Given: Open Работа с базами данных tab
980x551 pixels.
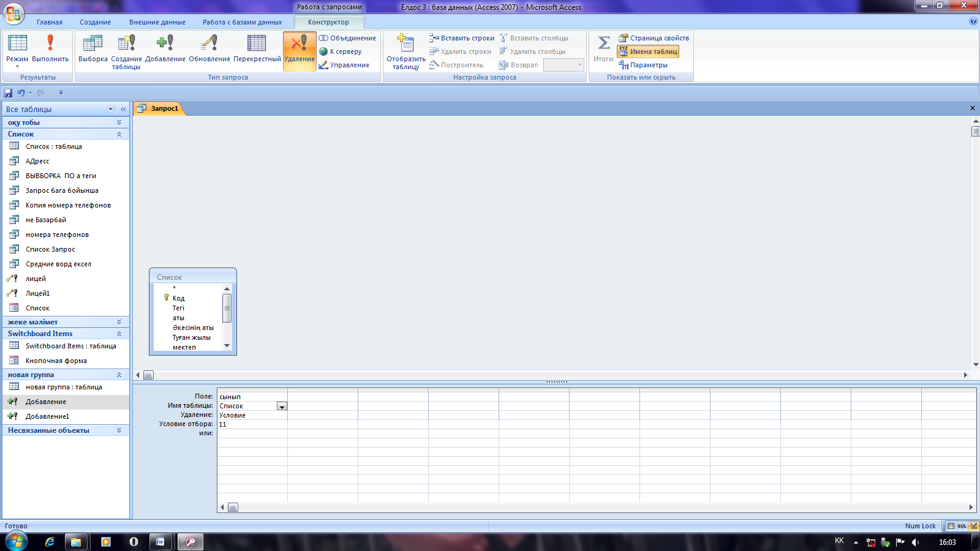Looking at the screenshot, I should 243,22.
